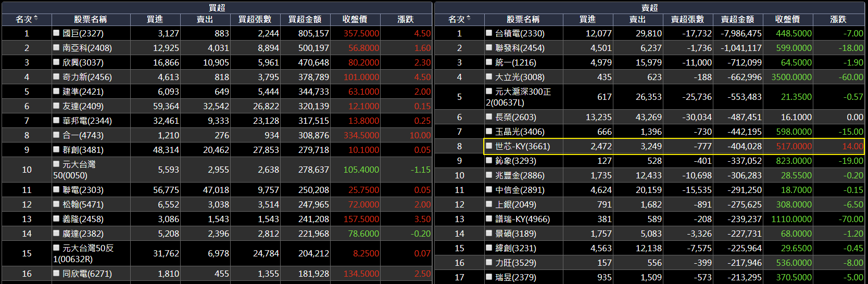Check the box beside 欣興(3037)
Image resolution: width=868 pixels, height=284 pixels.
tap(56, 61)
